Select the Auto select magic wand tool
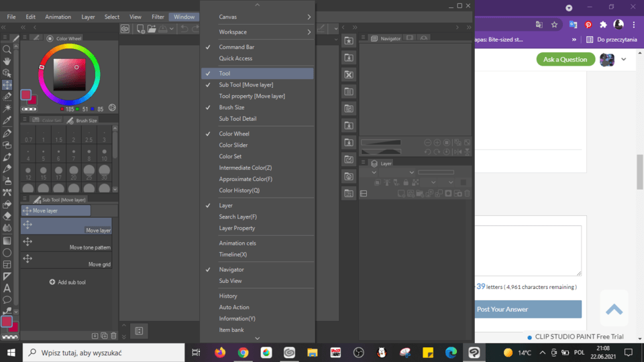Image resolution: width=644 pixels, height=362 pixels. [7, 109]
